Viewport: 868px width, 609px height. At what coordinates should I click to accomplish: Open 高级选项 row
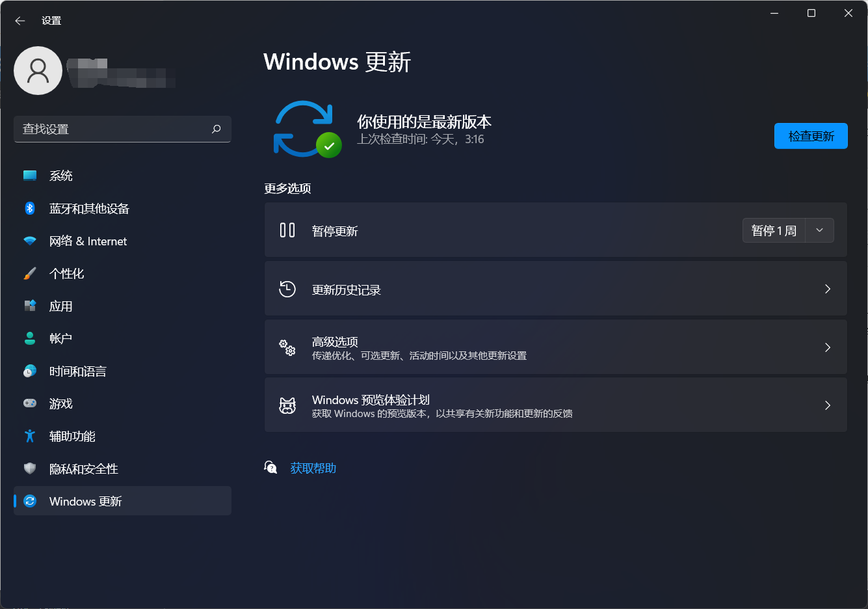(x=556, y=347)
